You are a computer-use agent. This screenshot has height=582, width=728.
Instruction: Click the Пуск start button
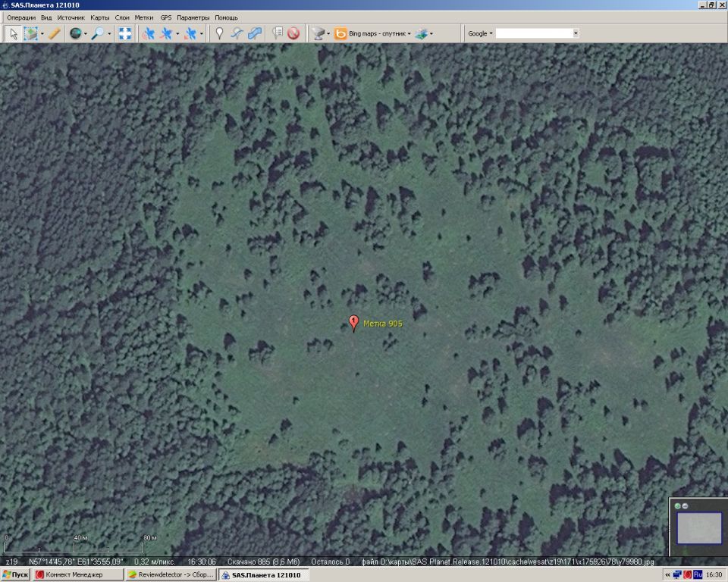click(x=15, y=575)
